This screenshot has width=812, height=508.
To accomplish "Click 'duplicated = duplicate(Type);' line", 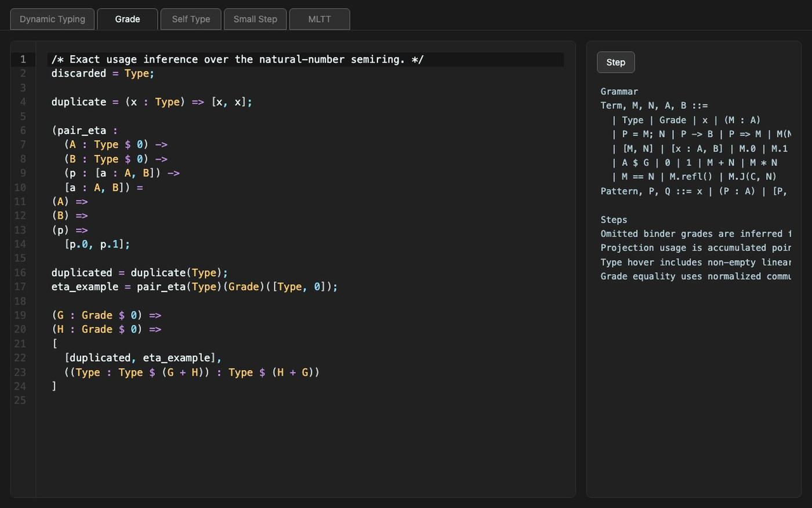I will pos(140,272).
